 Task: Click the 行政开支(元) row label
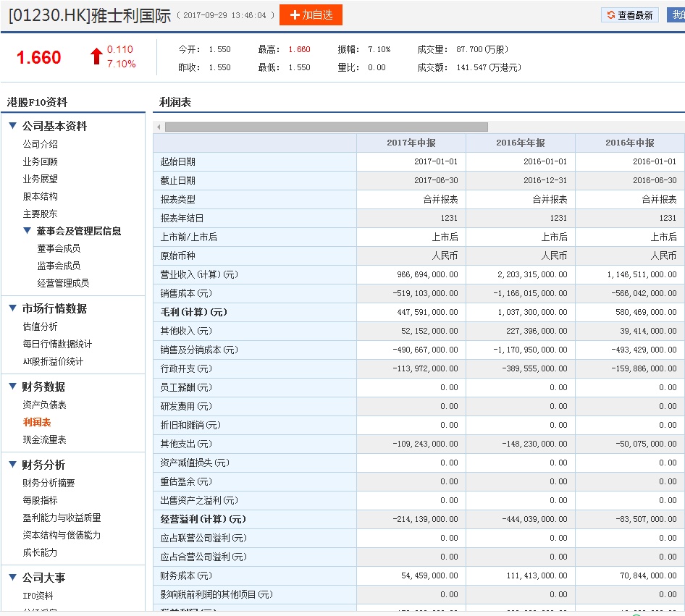click(x=186, y=368)
